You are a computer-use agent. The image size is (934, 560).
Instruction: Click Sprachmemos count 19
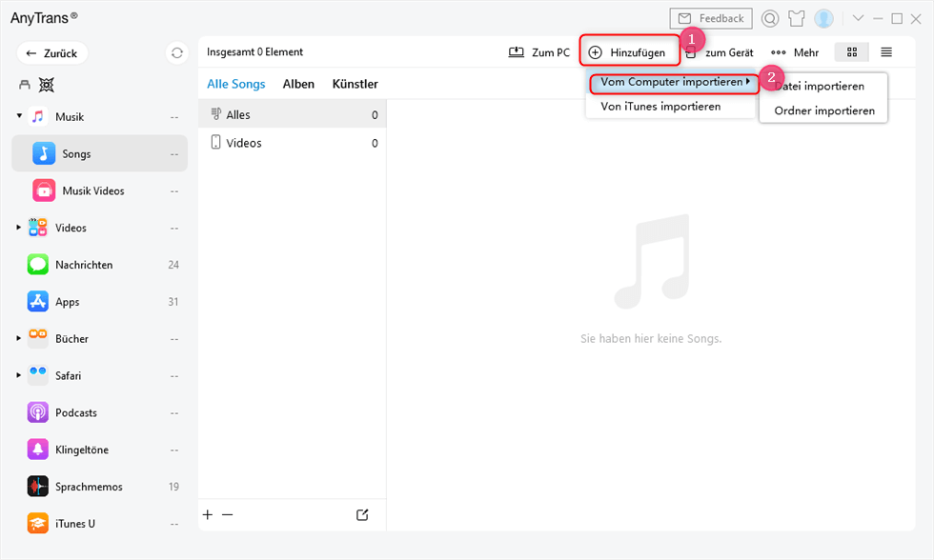pyautogui.click(x=173, y=487)
